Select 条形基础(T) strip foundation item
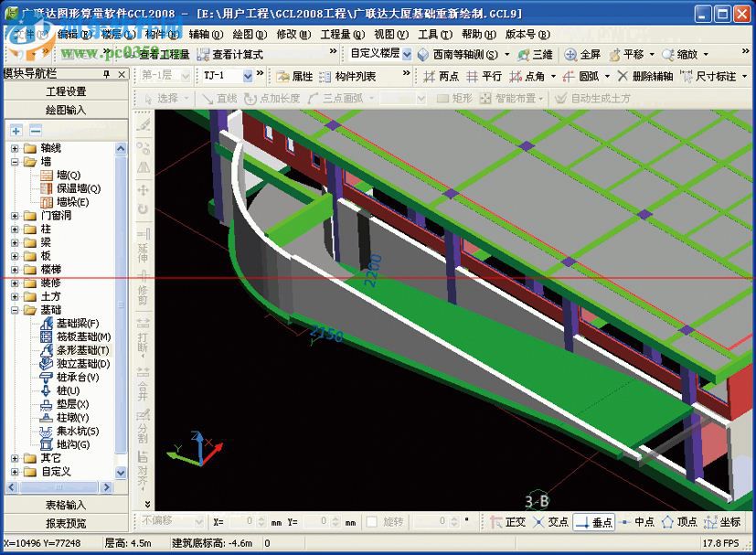Image resolution: width=756 pixels, height=555 pixels. (x=82, y=350)
